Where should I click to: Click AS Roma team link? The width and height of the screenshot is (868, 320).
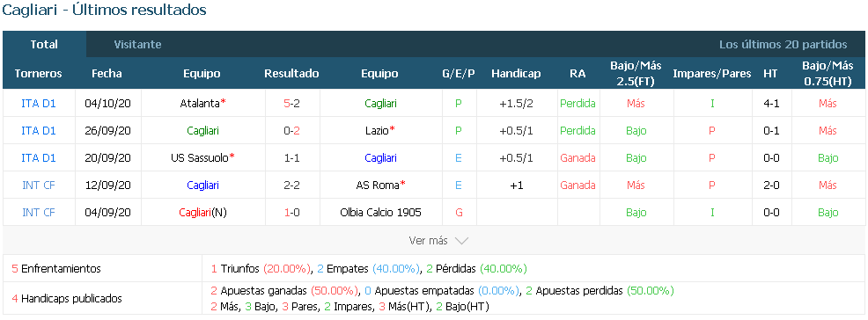point(377,185)
